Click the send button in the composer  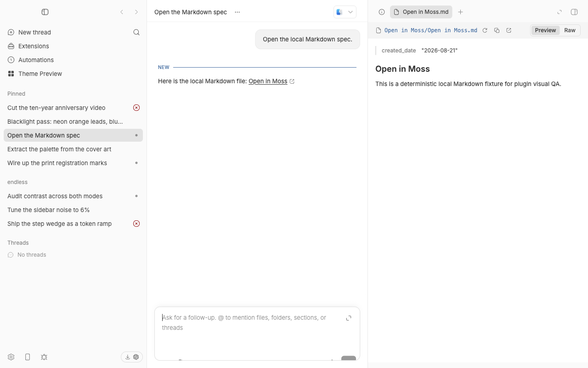349,358
